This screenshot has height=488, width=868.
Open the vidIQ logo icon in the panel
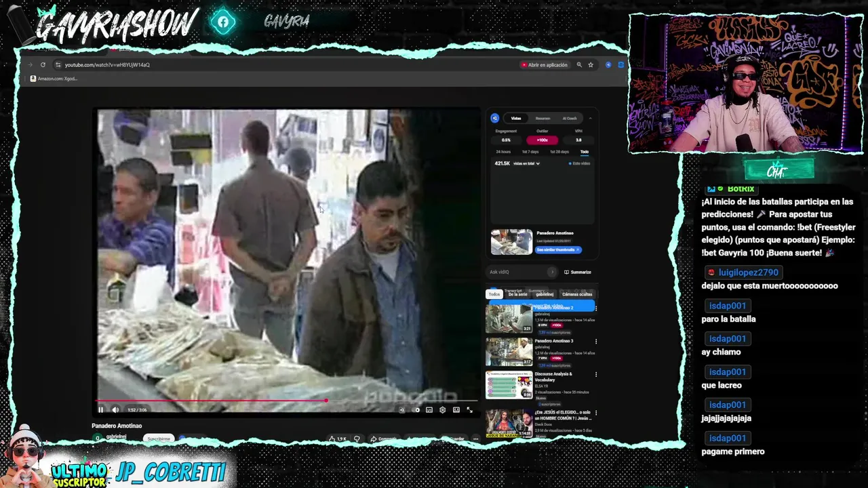[495, 118]
